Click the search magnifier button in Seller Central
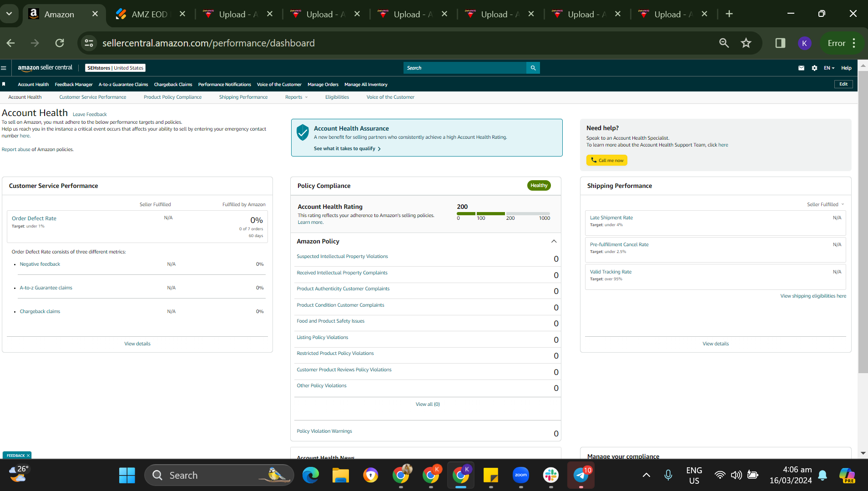 (533, 68)
